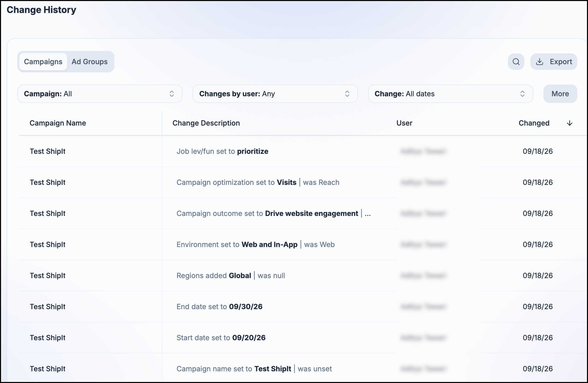Select the Campaign optimization set to Visits entry
This screenshot has width=588, height=383.
point(258,182)
